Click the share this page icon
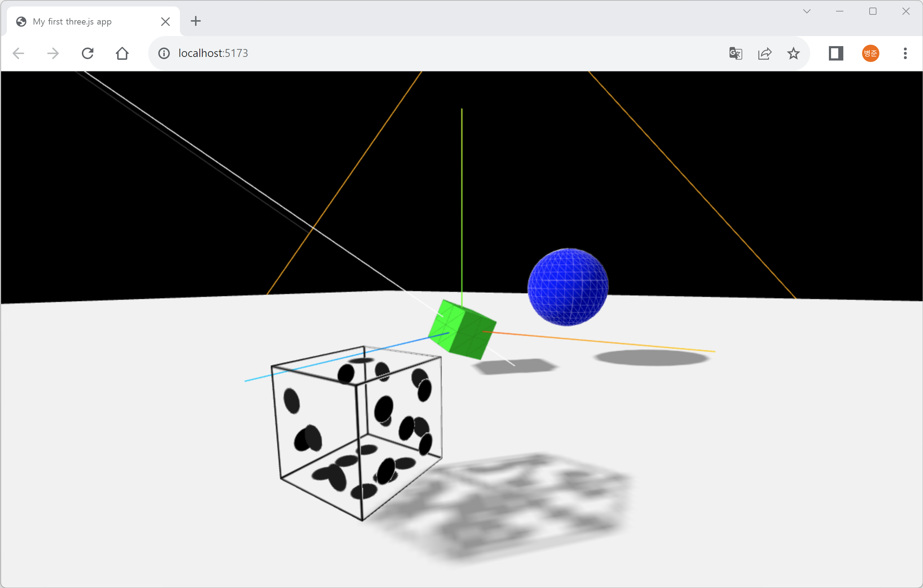The height and width of the screenshot is (588, 923). [x=765, y=53]
